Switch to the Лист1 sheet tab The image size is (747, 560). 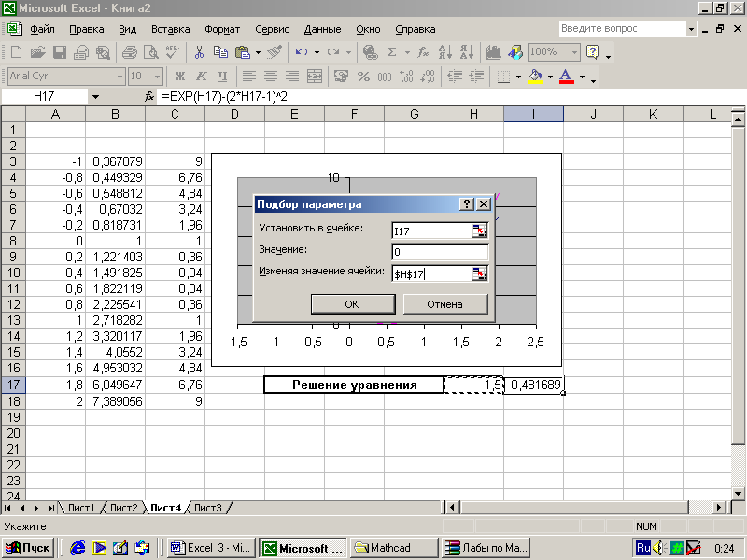pos(80,508)
